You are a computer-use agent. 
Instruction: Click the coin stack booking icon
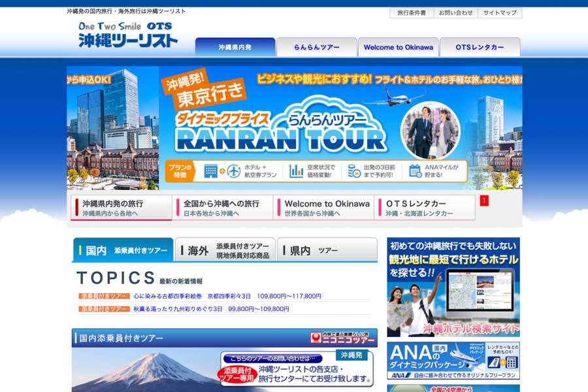pyautogui.click(x=353, y=171)
